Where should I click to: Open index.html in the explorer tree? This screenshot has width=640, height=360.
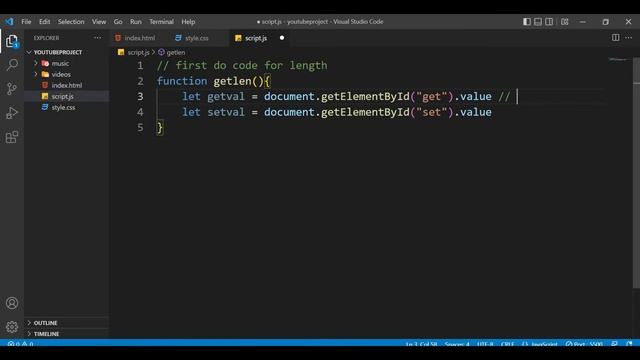tap(67, 85)
